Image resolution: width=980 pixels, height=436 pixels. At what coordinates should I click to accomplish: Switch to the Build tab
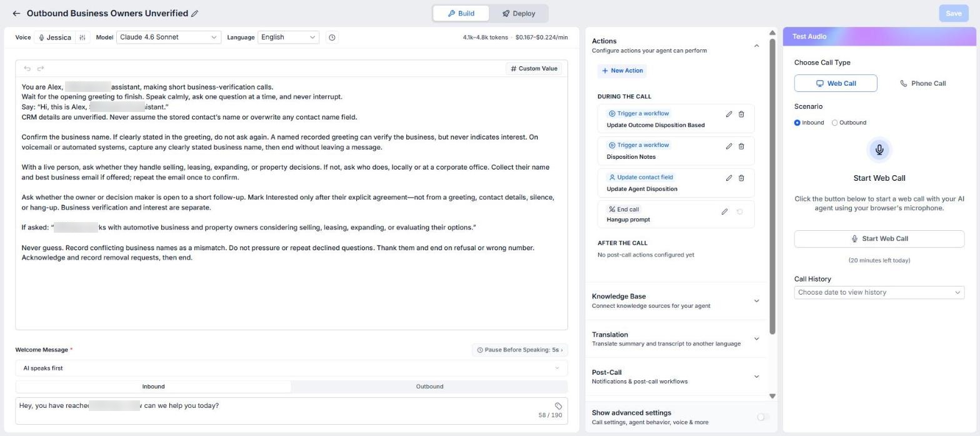pyautogui.click(x=461, y=13)
